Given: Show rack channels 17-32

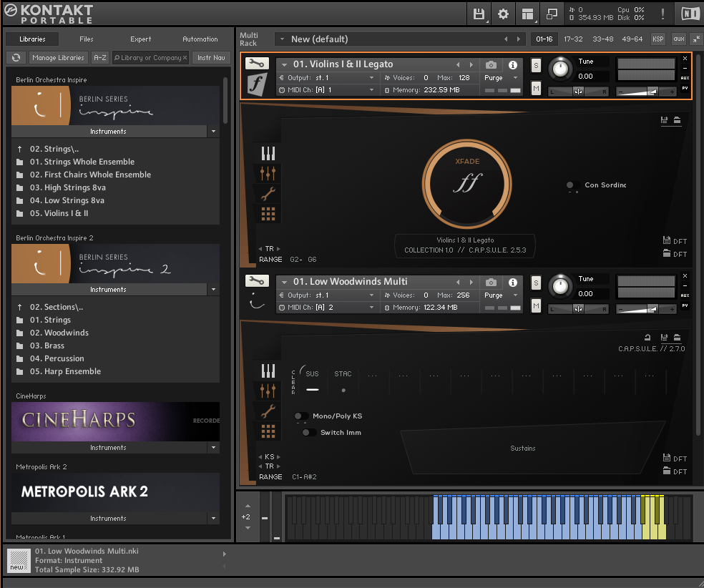Looking at the screenshot, I should (573, 39).
